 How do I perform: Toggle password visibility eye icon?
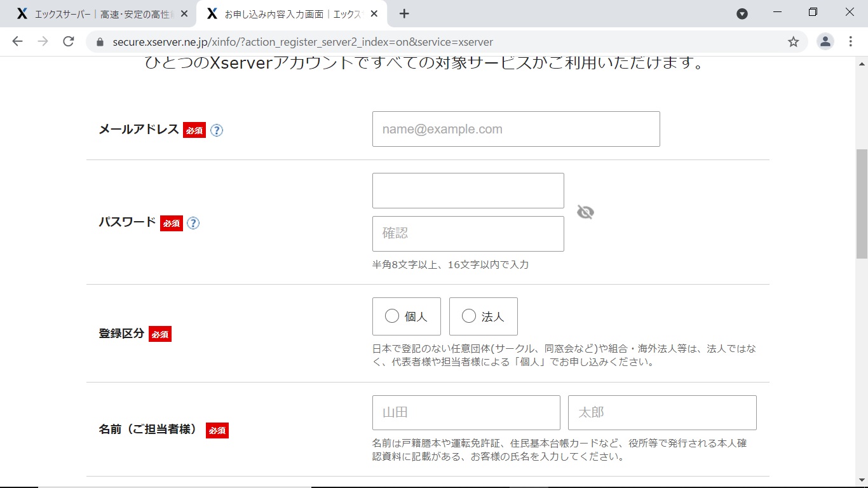tap(585, 212)
